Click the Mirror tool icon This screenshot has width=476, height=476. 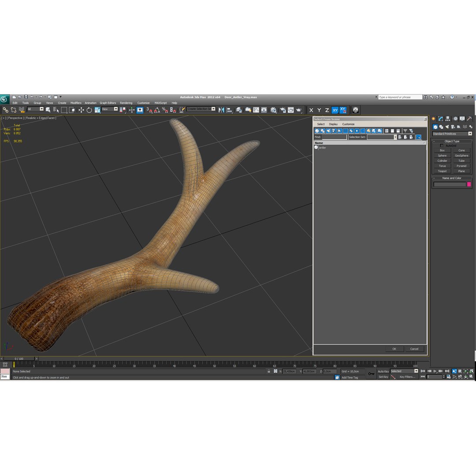221,110
